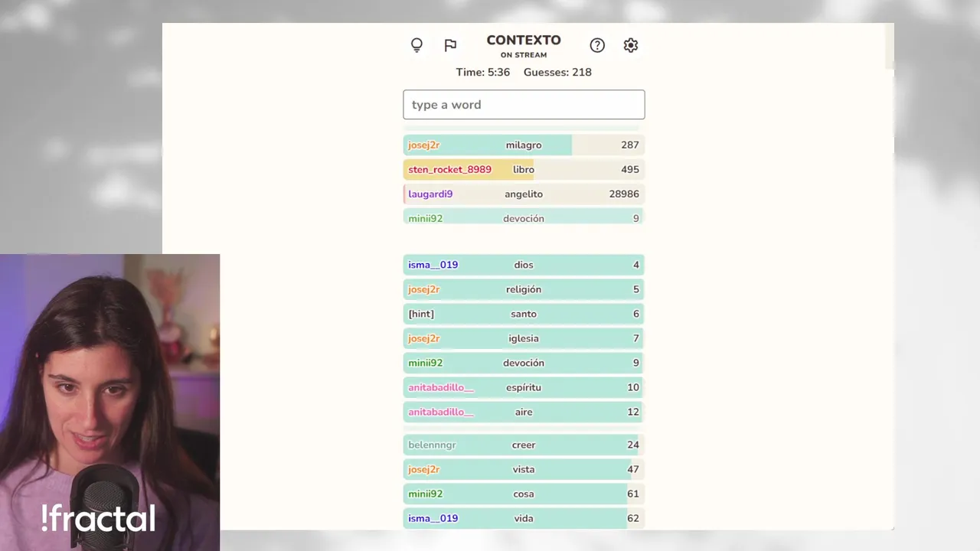The image size is (980, 551).
Task: Click the give-up flag icon
Action: [450, 45]
